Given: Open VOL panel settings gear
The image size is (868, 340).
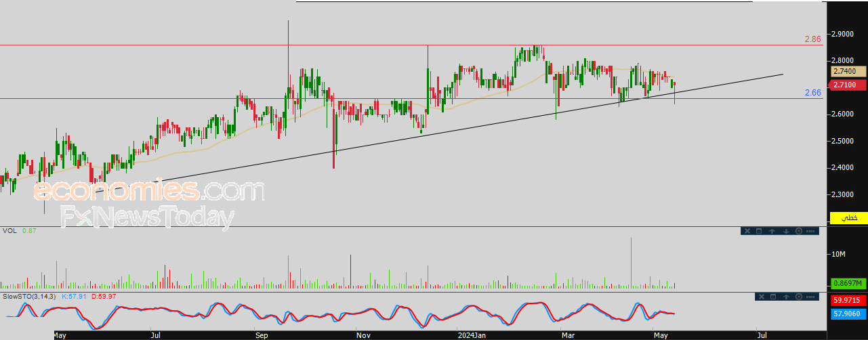Looking at the screenshot, I should pyautogui.click(x=799, y=231).
